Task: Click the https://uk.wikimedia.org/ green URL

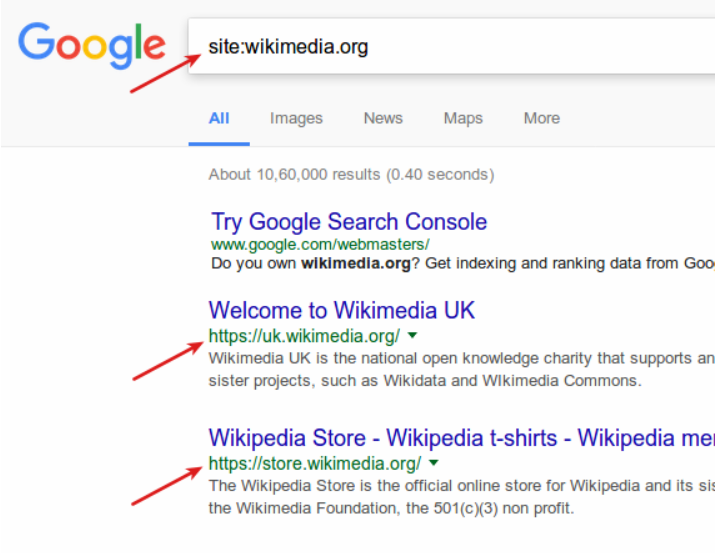Action: (304, 336)
